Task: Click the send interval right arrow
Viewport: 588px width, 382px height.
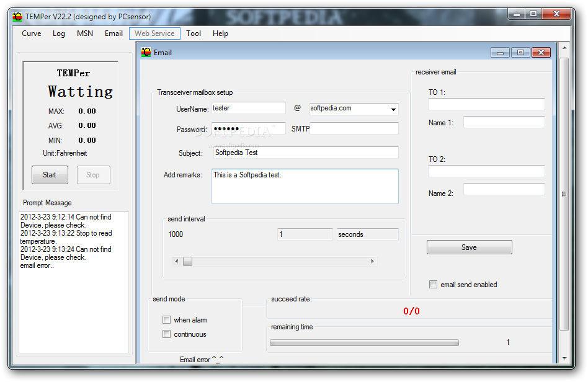Action: (372, 261)
